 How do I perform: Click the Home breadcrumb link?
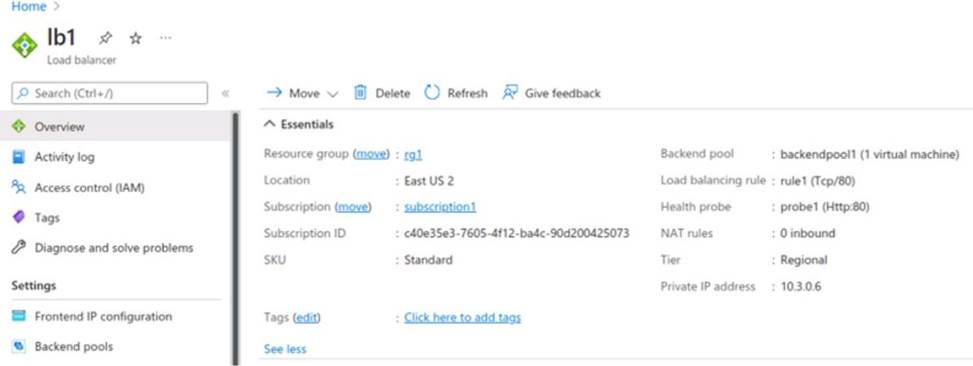point(29,7)
